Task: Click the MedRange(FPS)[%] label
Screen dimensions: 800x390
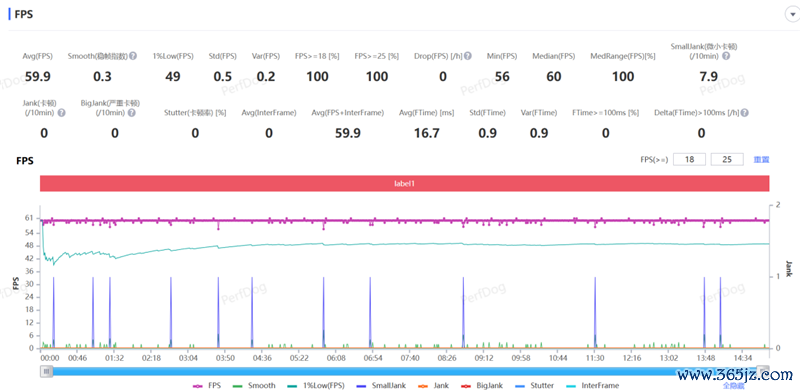Action: pyautogui.click(x=622, y=56)
